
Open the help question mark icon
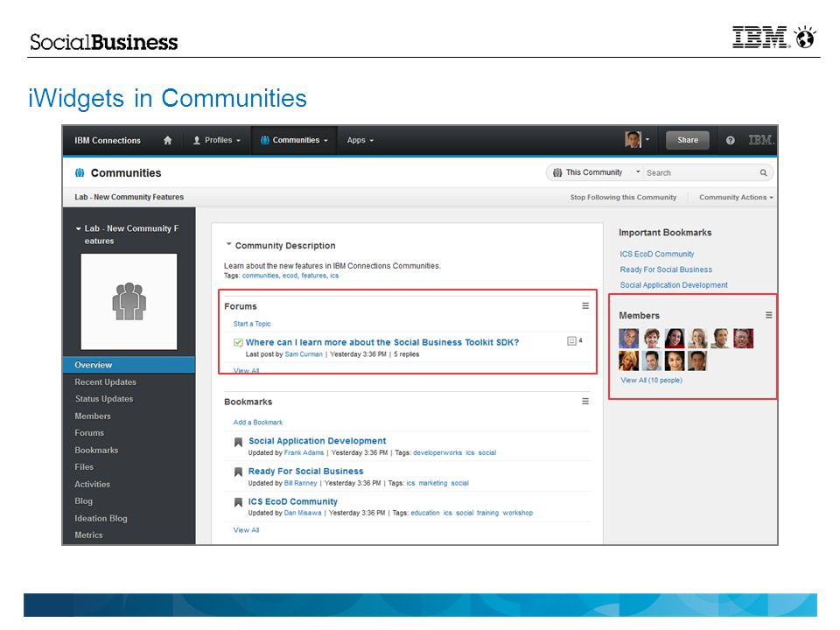point(730,140)
